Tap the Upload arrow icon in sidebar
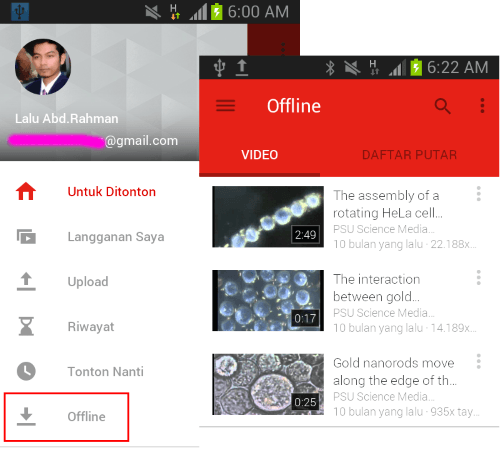500x450 pixels. 26,281
